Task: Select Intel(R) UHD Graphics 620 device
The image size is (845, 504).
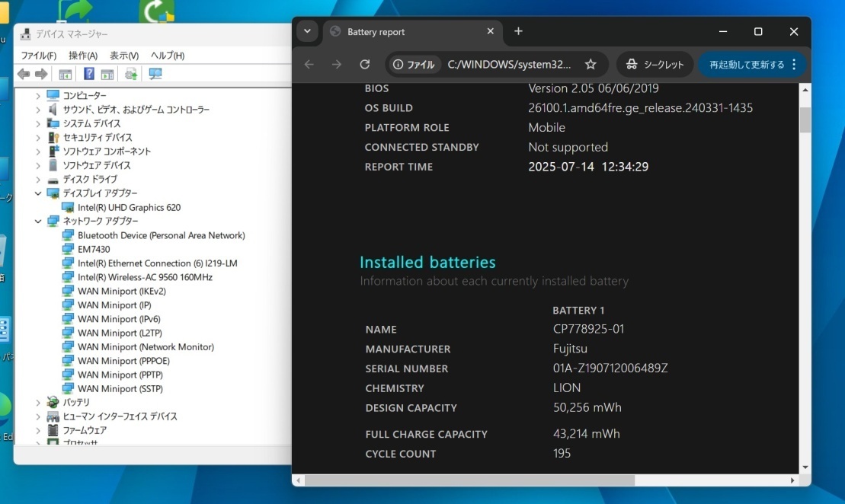Action: [x=129, y=207]
